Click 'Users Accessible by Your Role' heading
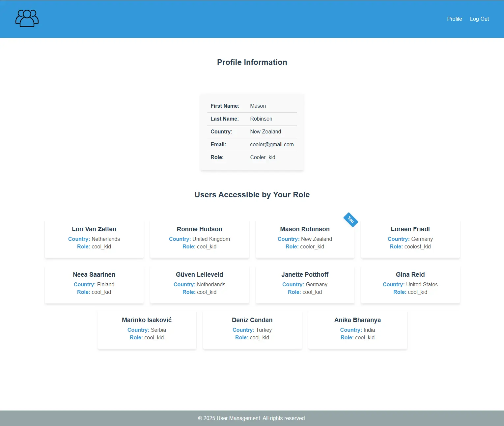Screen dimensions: 504x426 [x=252, y=195]
